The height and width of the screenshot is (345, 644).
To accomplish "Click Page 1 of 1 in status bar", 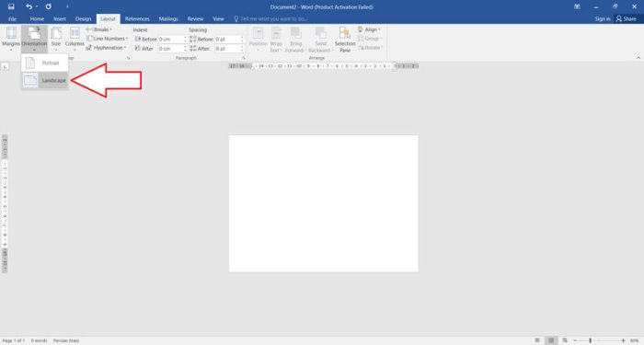I will click(14, 340).
